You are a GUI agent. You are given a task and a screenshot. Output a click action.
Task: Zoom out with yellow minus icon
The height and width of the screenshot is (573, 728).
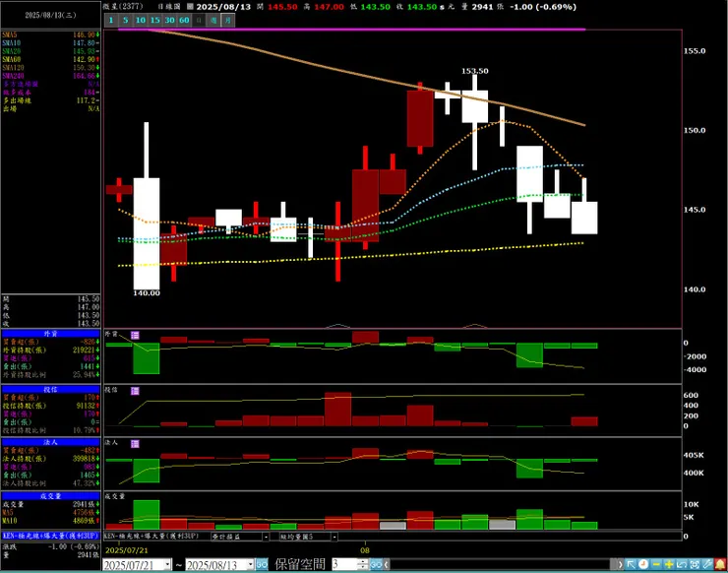(x=656, y=564)
